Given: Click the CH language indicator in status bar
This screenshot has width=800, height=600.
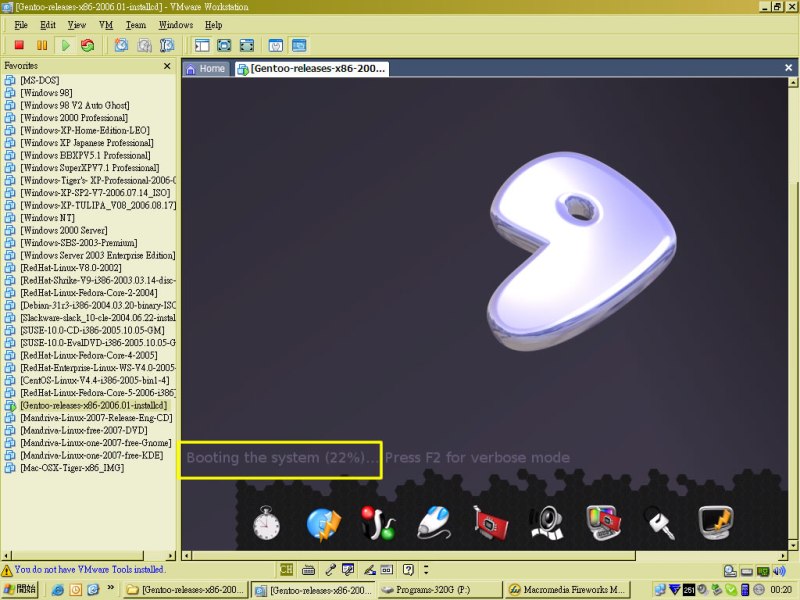Looking at the screenshot, I should point(286,569).
